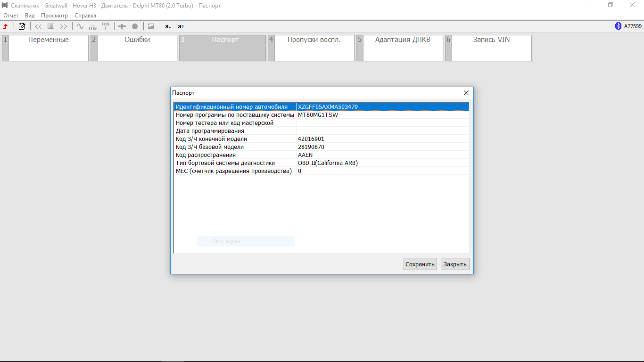Image resolution: width=644 pixels, height=362 pixels.
Task: Click the decrease font size icon
Action: pyautogui.click(x=168, y=26)
